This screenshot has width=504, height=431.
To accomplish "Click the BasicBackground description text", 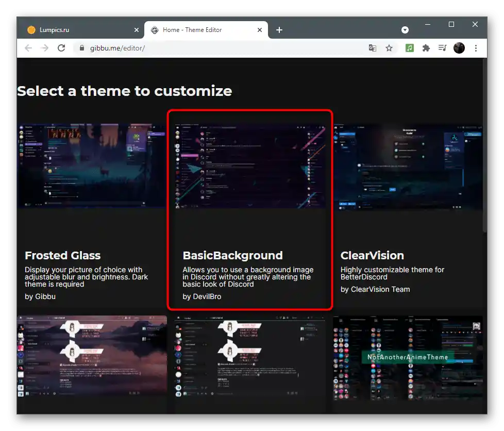I will [x=248, y=277].
